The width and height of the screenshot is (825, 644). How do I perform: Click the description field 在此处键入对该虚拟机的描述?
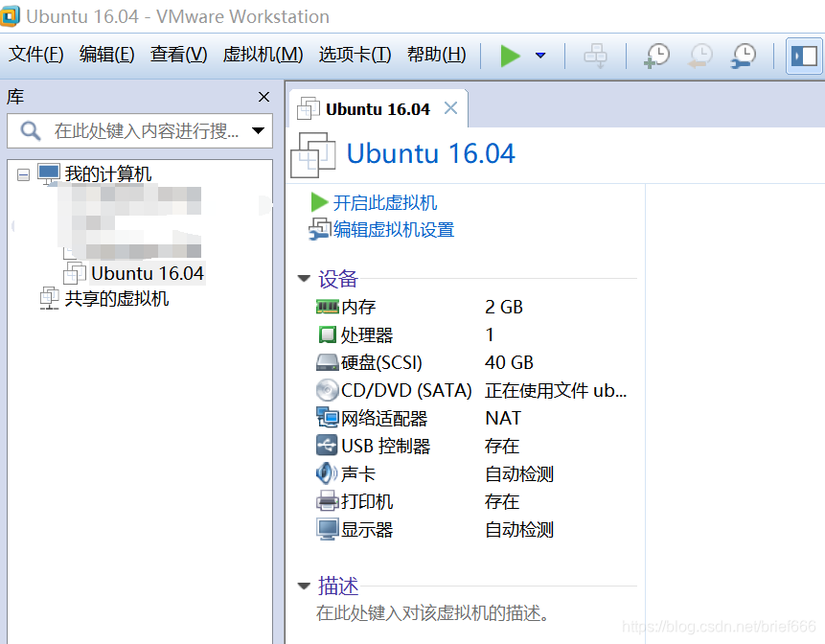coord(432,613)
